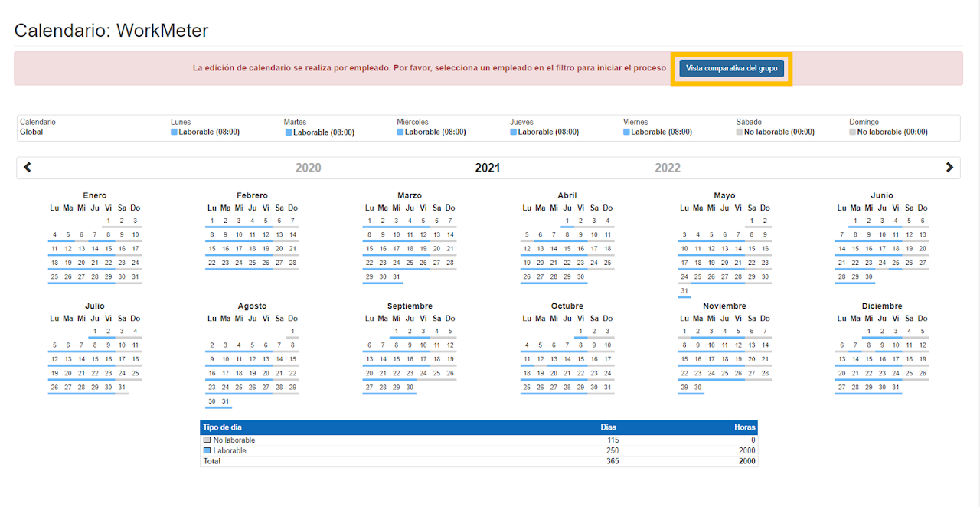Select day 25 in the Diciembre calendar
This screenshot has width=980, height=507.
(x=909, y=374)
